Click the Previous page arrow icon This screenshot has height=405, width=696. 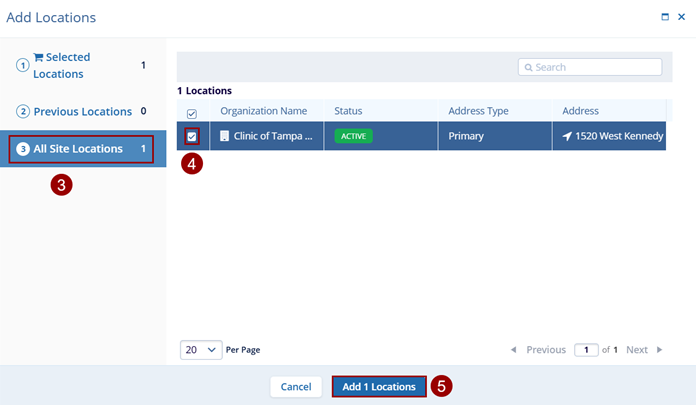[x=514, y=350]
